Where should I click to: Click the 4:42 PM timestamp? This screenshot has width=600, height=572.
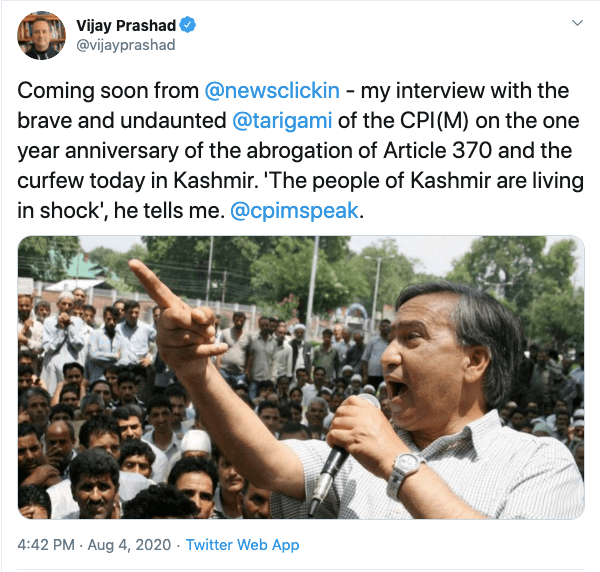pos(46,544)
